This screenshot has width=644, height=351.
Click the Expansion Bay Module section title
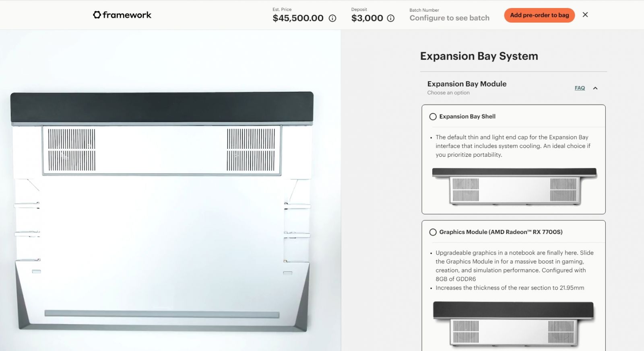[x=467, y=84]
